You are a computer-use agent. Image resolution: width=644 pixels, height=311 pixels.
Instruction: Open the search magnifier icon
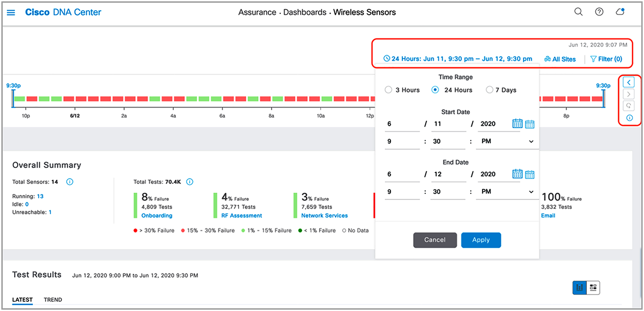pos(578,12)
